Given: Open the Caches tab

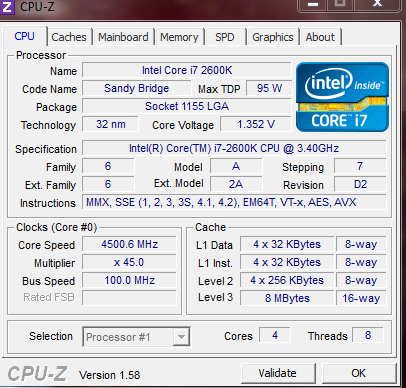Looking at the screenshot, I should (x=69, y=37).
